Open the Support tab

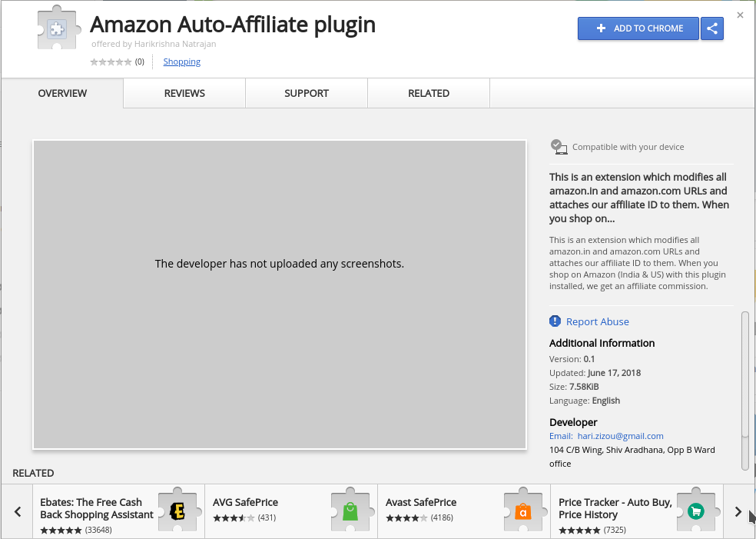pyautogui.click(x=306, y=93)
